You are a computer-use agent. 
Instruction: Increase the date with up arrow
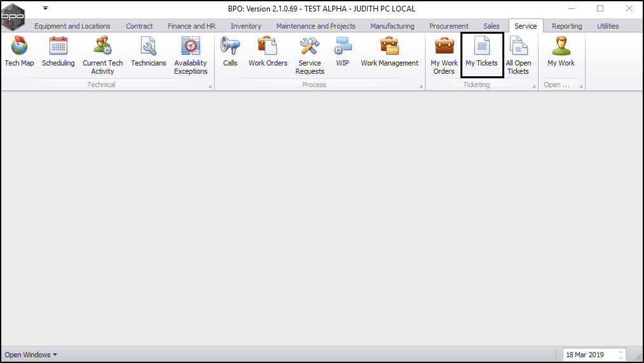pos(621,352)
